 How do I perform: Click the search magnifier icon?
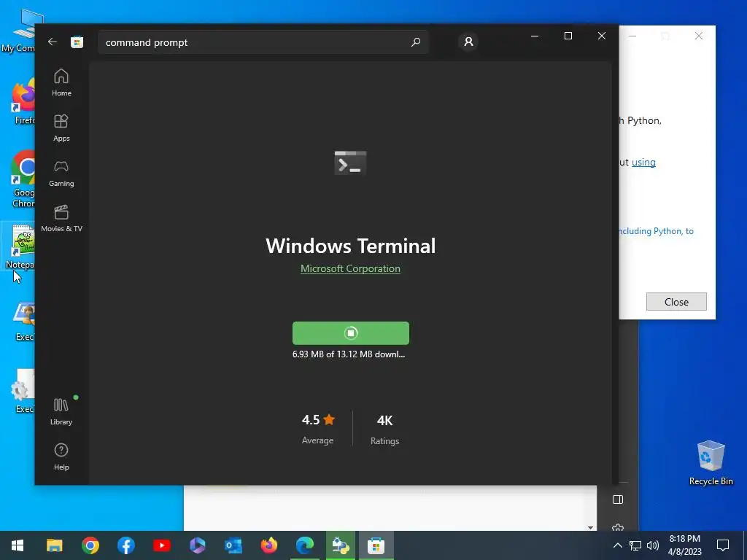(415, 42)
